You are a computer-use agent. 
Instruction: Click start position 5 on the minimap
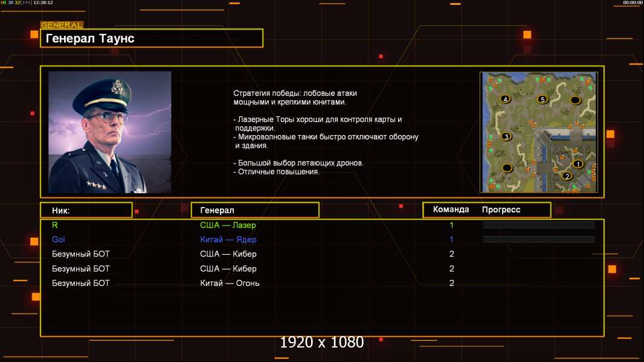543,99
